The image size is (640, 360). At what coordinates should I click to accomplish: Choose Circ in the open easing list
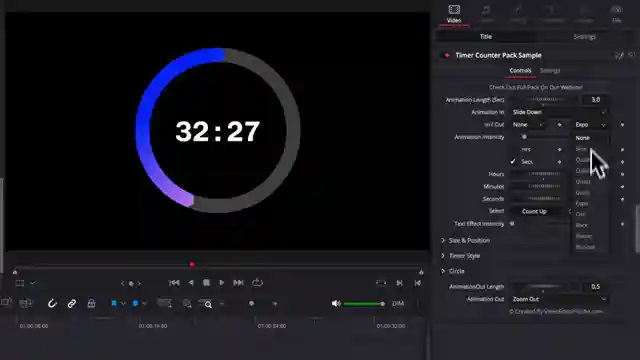pyautogui.click(x=580, y=214)
